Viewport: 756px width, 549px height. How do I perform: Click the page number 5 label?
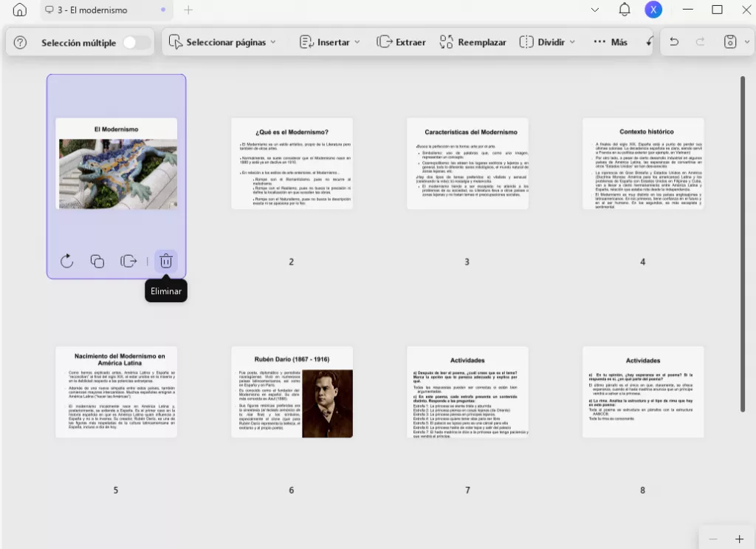click(116, 490)
